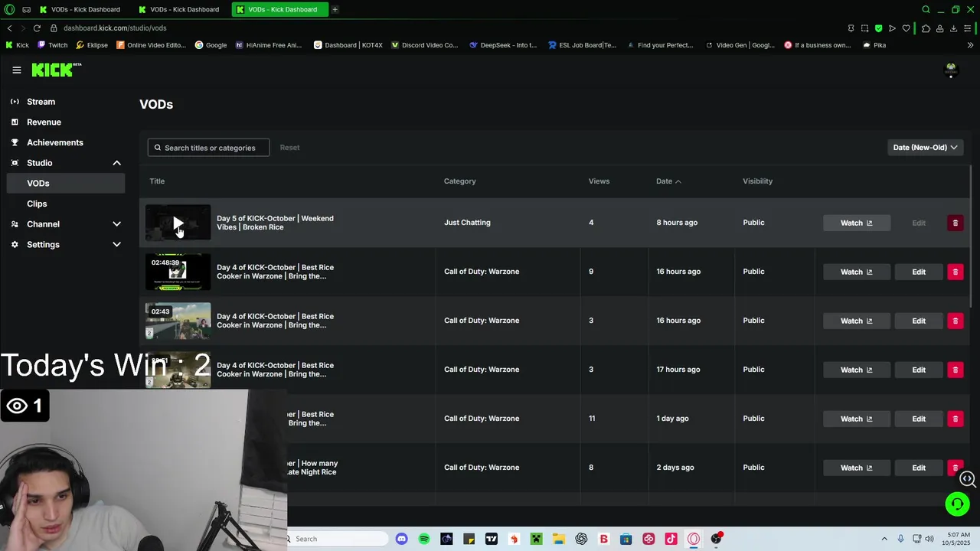Click the Category column header
Screen dimensions: 980x551
pos(459,181)
